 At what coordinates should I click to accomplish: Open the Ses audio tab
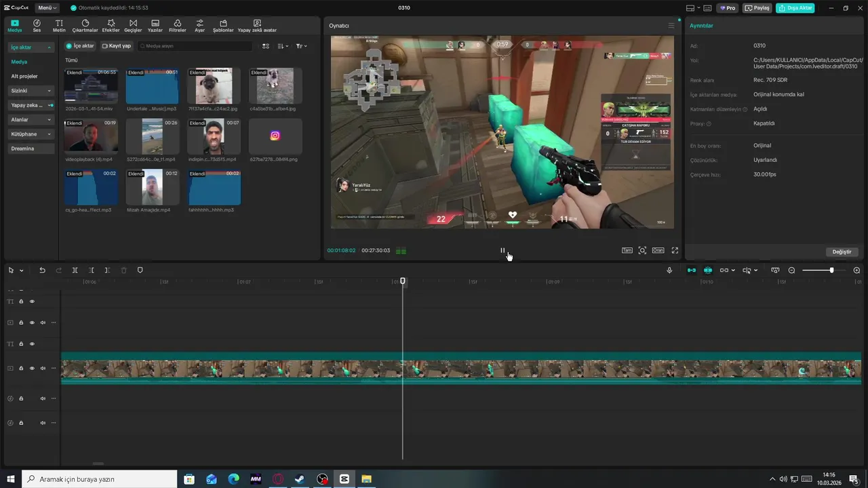click(37, 26)
